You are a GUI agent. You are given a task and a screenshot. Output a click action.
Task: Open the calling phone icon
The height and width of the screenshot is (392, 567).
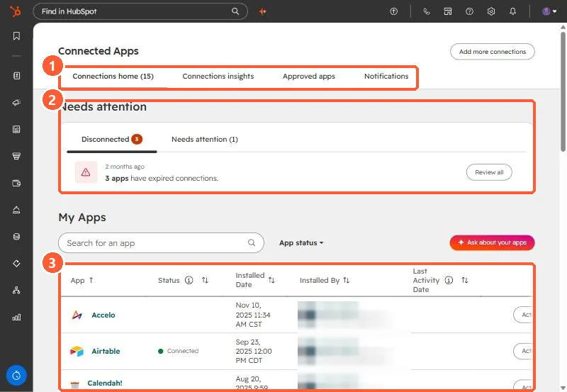point(427,11)
